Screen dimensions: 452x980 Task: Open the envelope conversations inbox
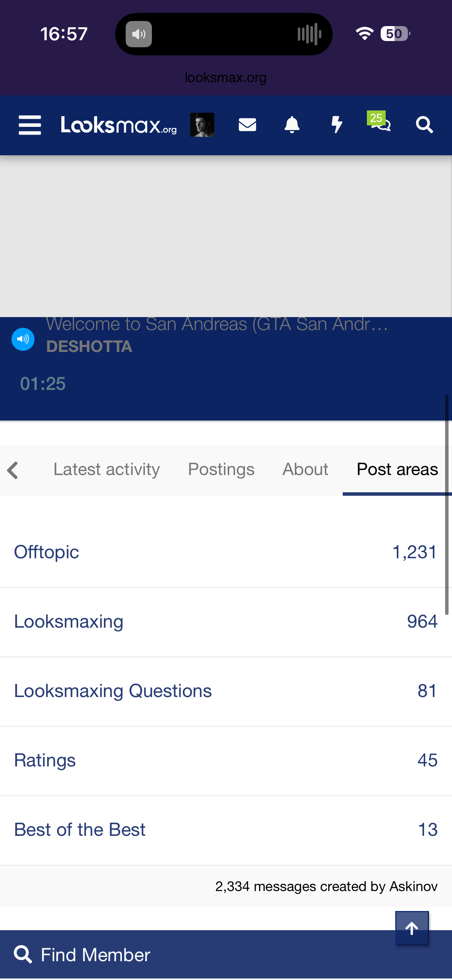tap(247, 125)
